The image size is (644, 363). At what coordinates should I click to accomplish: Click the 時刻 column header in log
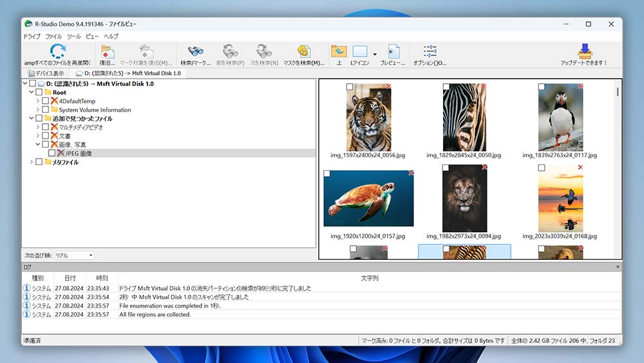(x=102, y=279)
